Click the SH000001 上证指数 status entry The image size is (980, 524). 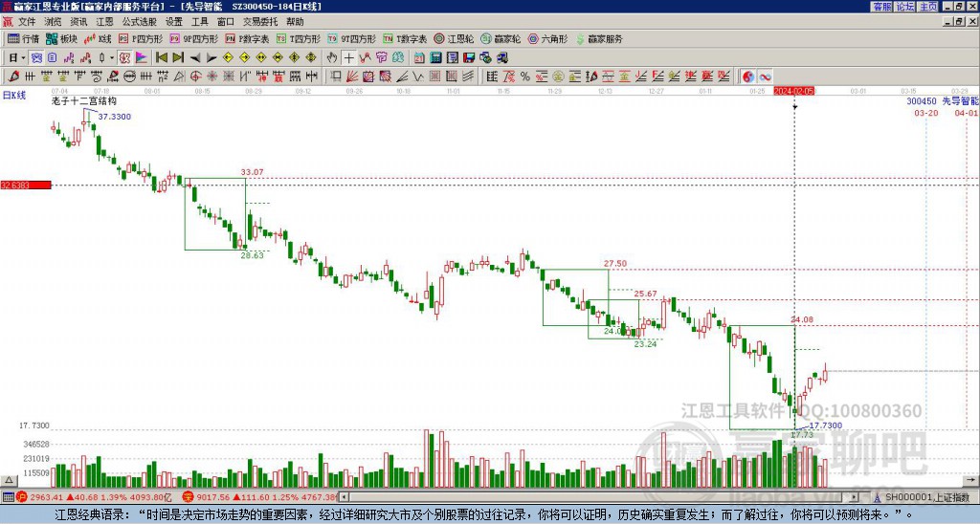click(923, 498)
